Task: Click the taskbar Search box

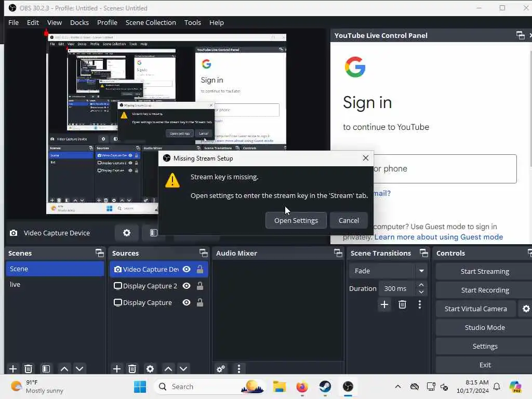Action: [210, 387]
